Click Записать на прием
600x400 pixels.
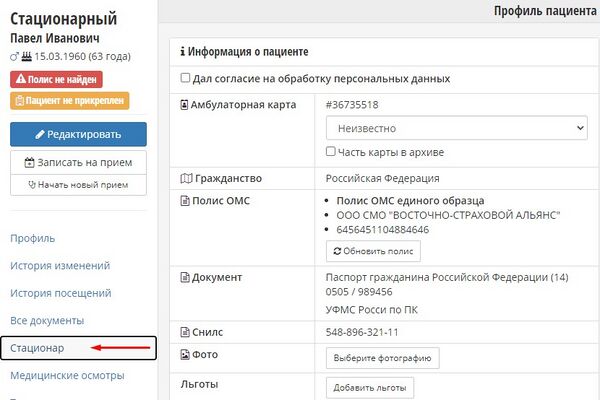pyautogui.click(x=78, y=162)
